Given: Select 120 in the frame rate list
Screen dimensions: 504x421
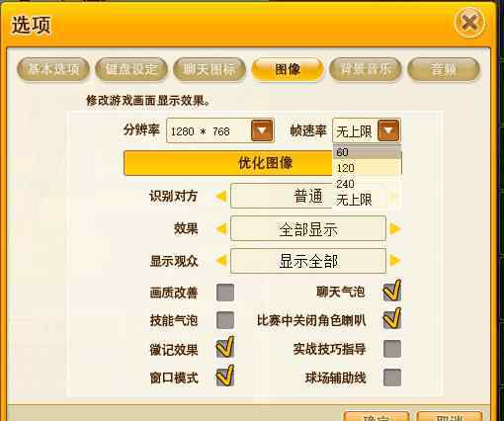Looking at the screenshot, I should 367,168.
